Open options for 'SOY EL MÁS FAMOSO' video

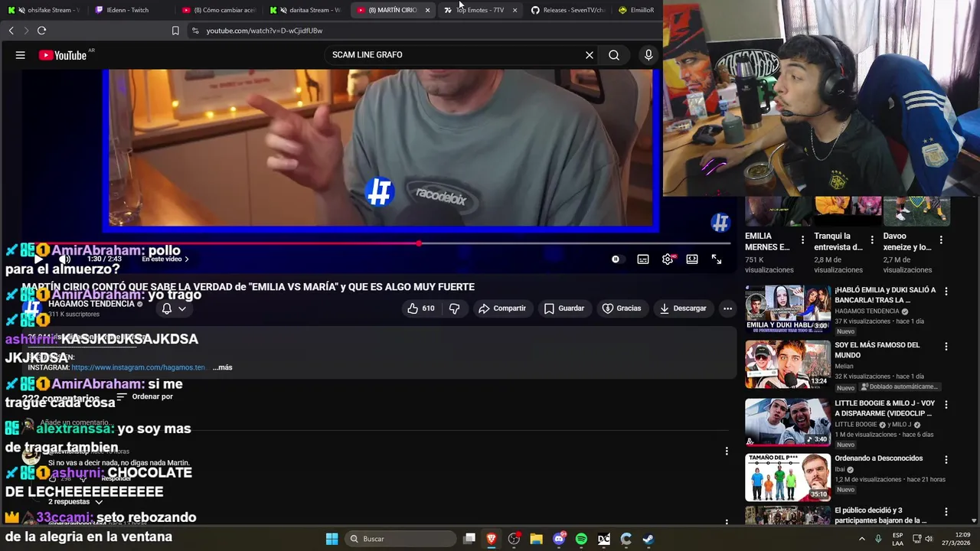point(946,347)
